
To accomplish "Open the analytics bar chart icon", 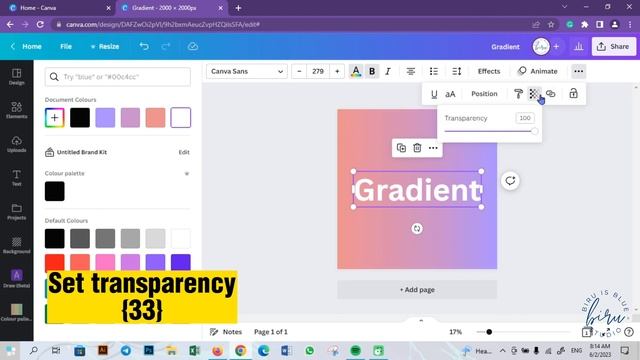I will click(578, 47).
